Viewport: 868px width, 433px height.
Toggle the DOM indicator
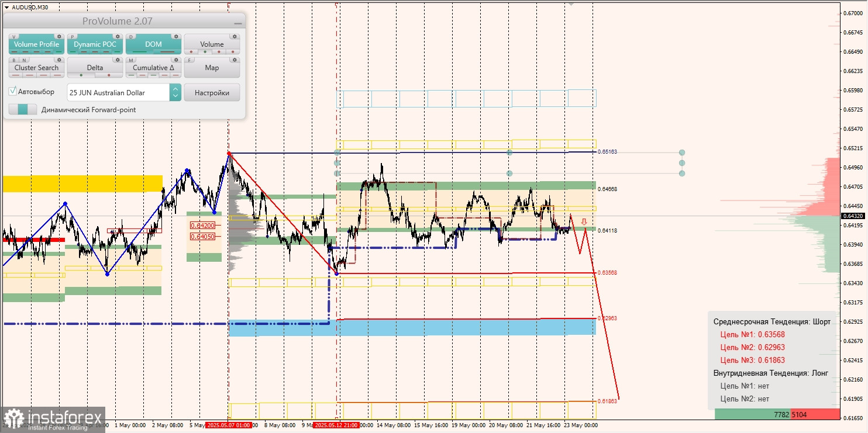click(153, 44)
